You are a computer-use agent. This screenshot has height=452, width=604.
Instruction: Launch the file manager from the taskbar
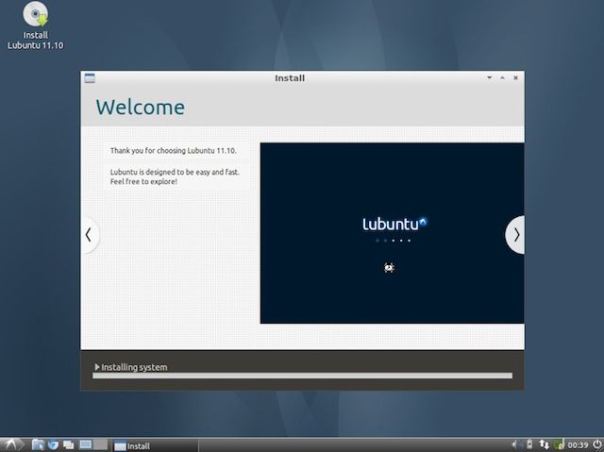pos(37,445)
